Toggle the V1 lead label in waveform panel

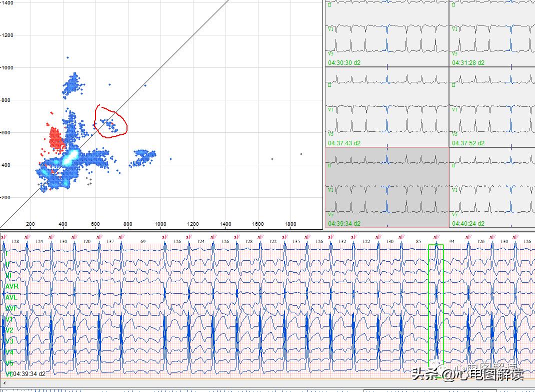9,320
